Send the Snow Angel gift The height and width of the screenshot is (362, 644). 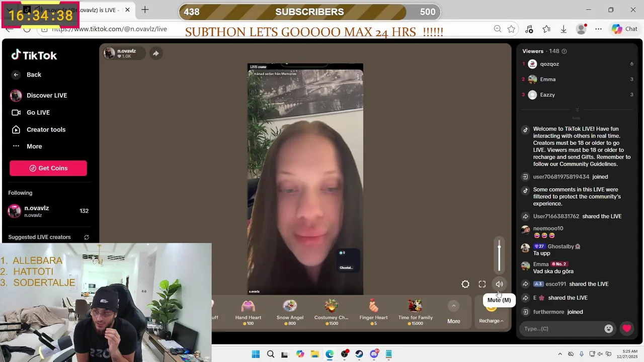(290, 312)
